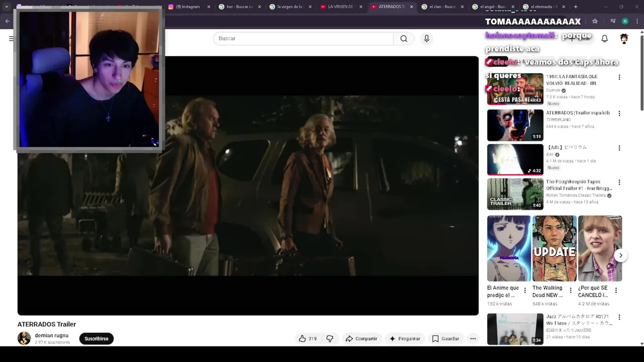Open the tab search dropdown arrow

(x=7, y=7)
